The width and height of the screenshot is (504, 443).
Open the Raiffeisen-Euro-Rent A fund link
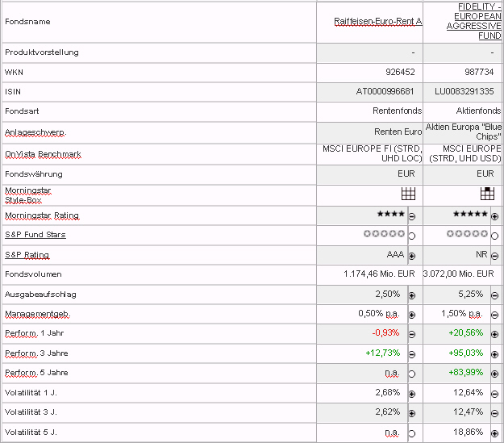coord(378,21)
